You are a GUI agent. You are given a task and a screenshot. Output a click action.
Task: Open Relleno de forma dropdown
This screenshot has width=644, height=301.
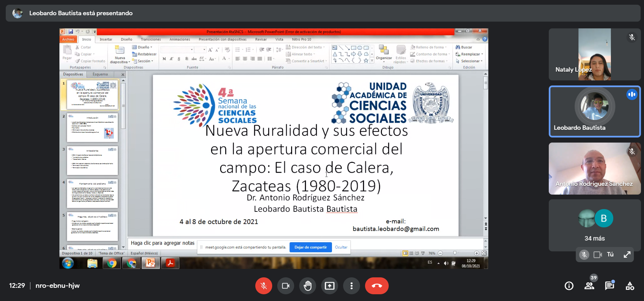[429, 47]
